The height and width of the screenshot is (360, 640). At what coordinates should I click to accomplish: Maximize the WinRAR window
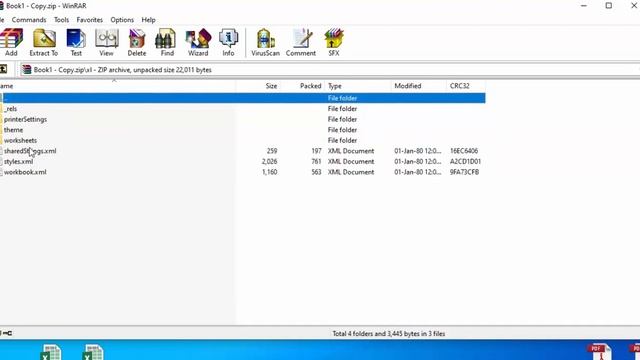pos(609,6)
